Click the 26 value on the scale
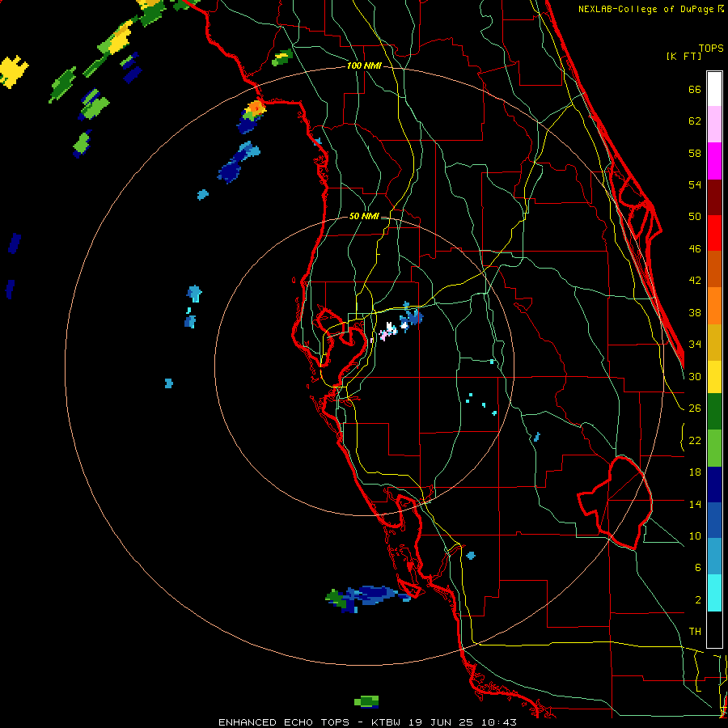728x728 pixels. (695, 408)
